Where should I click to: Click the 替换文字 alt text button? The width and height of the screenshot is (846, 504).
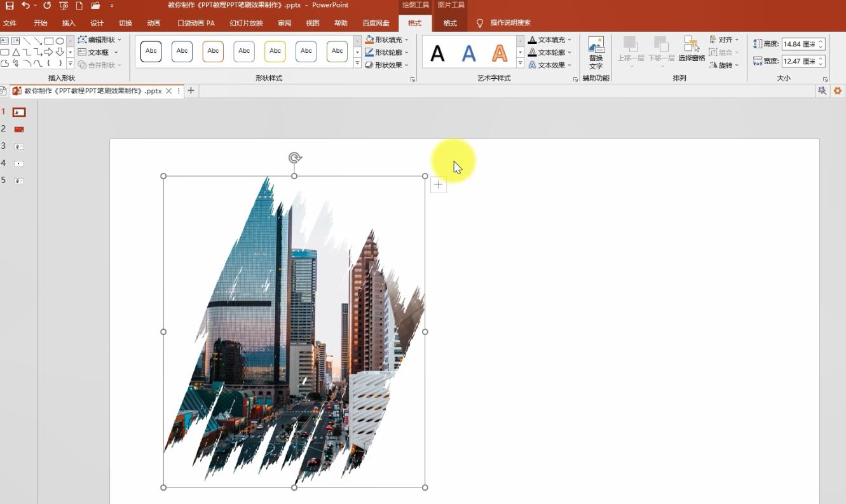click(596, 53)
